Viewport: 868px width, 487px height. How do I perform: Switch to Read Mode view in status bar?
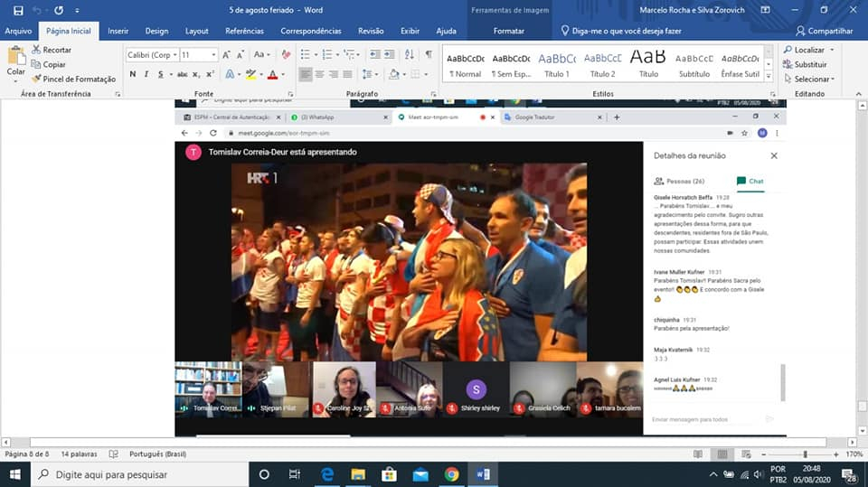point(698,454)
